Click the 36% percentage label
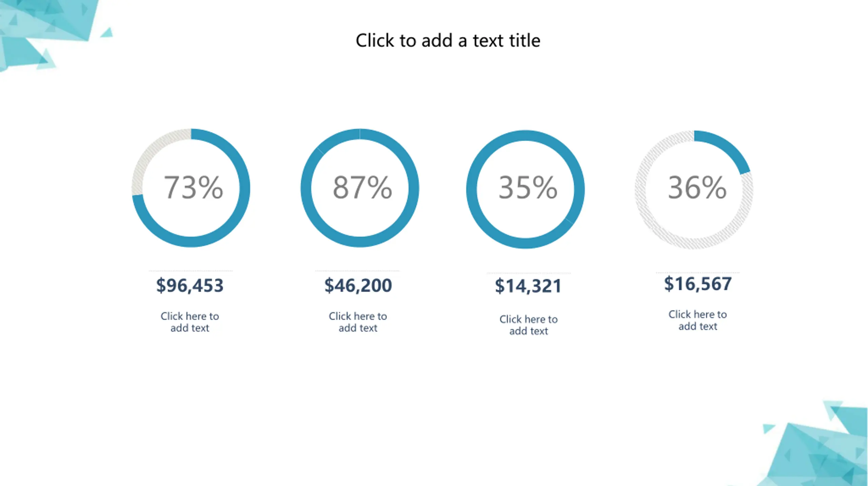This screenshot has width=868, height=486. click(697, 187)
